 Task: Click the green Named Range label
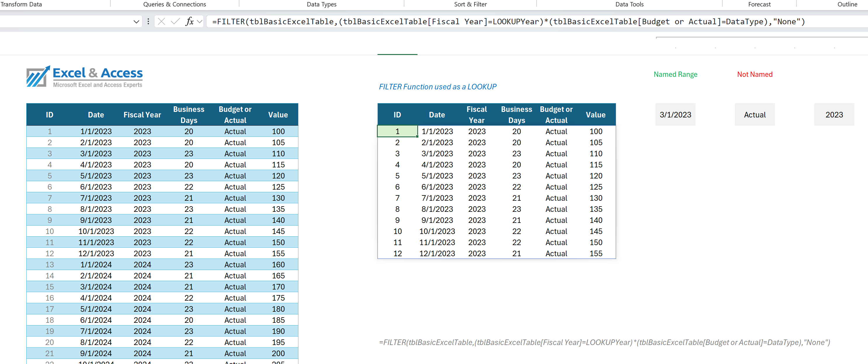pos(675,74)
